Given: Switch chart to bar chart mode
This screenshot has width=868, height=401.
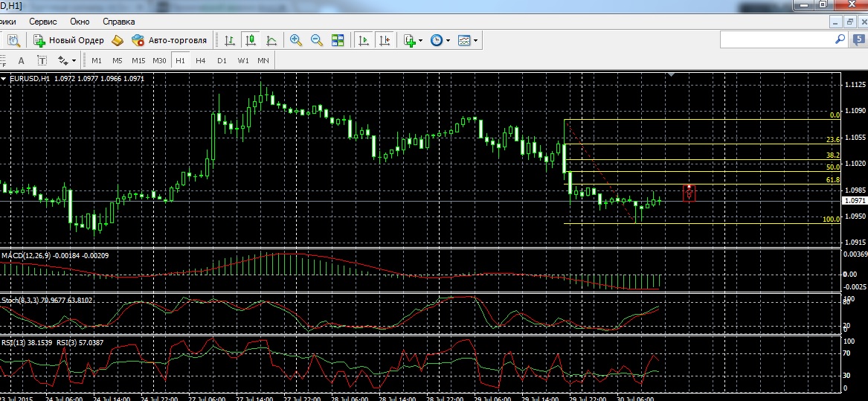Looking at the screenshot, I should [x=231, y=40].
